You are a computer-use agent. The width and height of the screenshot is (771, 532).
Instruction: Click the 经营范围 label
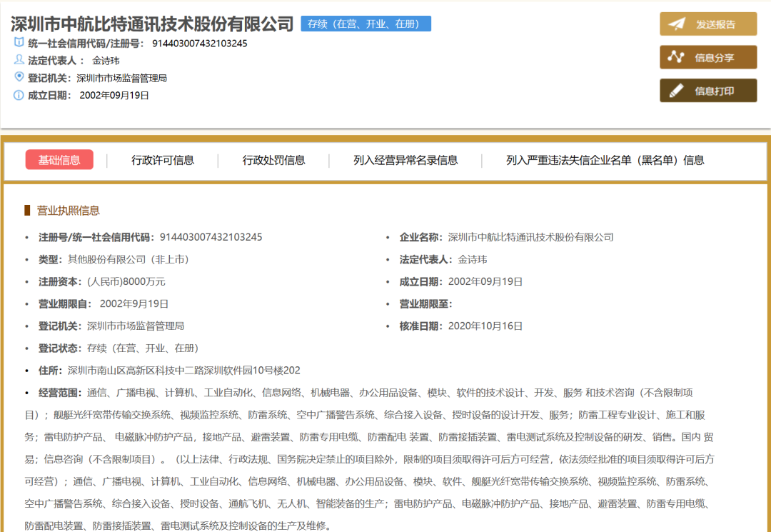[x=60, y=392]
